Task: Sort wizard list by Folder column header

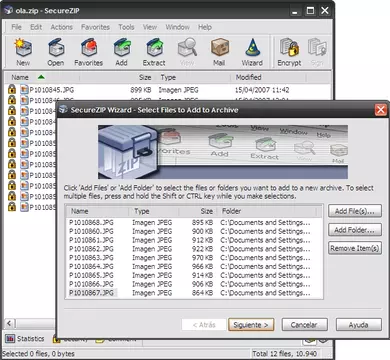Action: point(267,211)
